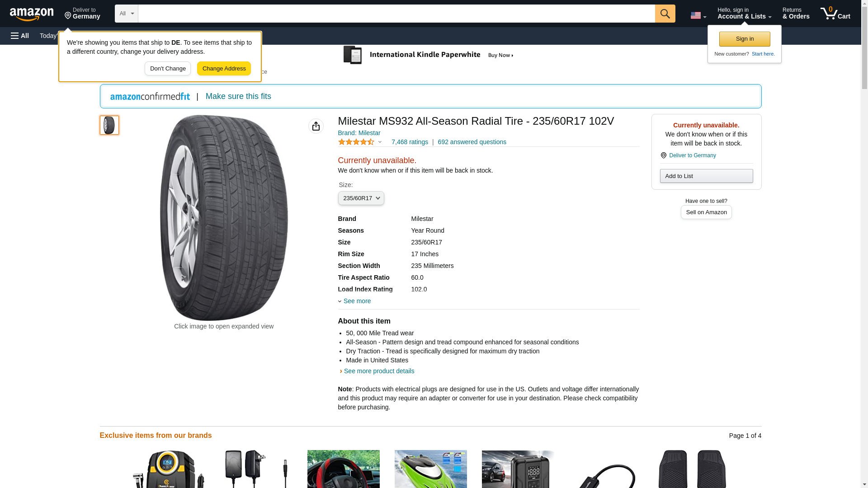This screenshot has height=488, width=868.
Task: Click the star rating icons
Action: (x=356, y=142)
